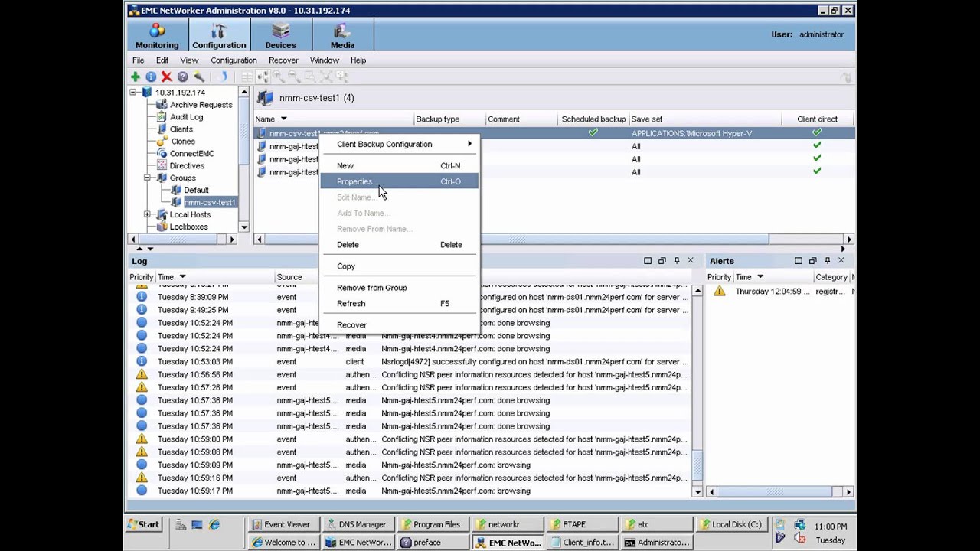Open the Monitoring view
Screen dimensions: 980x551
click(x=157, y=35)
